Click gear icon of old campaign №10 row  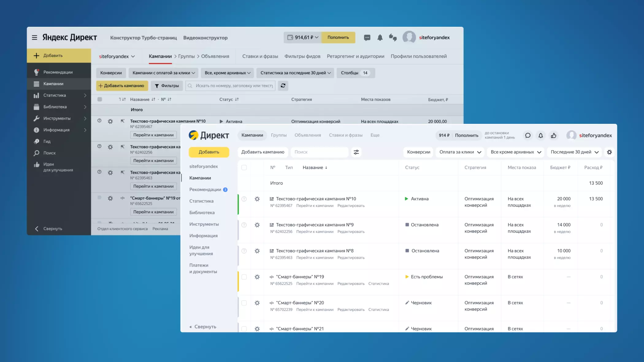pos(110,121)
